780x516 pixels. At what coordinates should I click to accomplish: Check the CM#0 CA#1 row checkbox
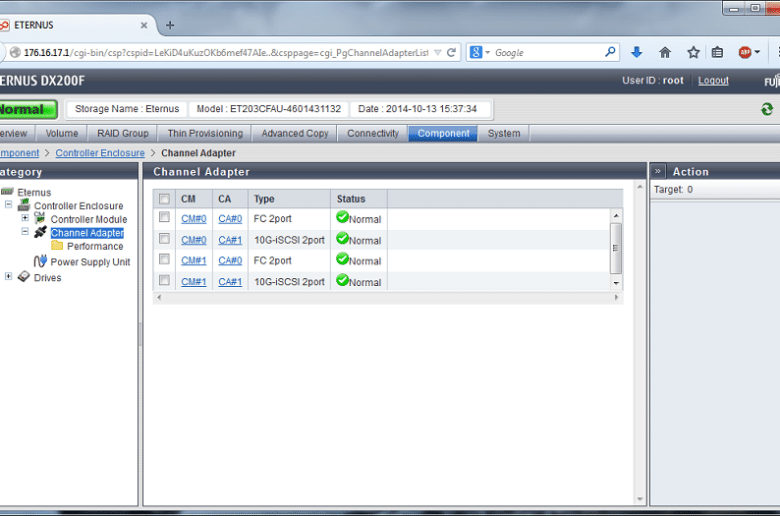click(164, 239)
